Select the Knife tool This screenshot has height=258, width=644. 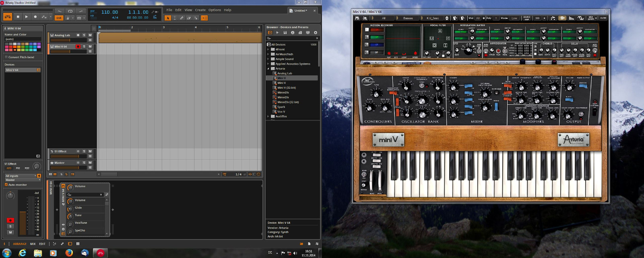[x=196, y=18]
